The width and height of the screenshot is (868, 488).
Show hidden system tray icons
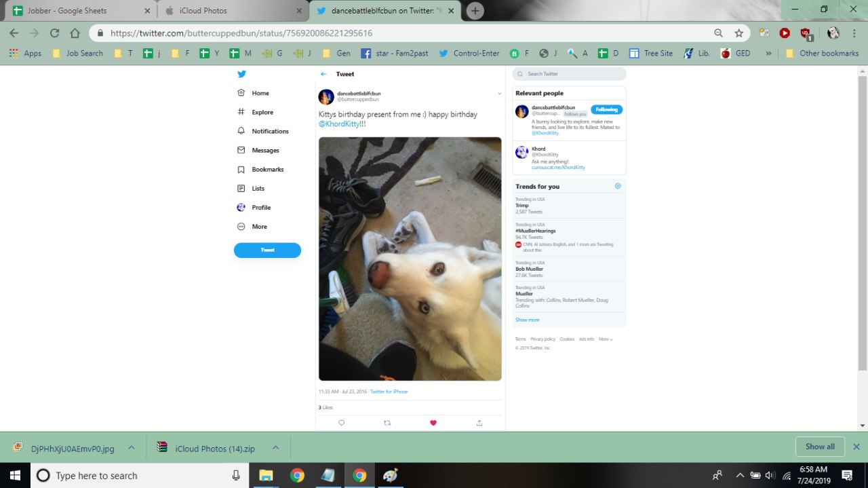point(739,475)
